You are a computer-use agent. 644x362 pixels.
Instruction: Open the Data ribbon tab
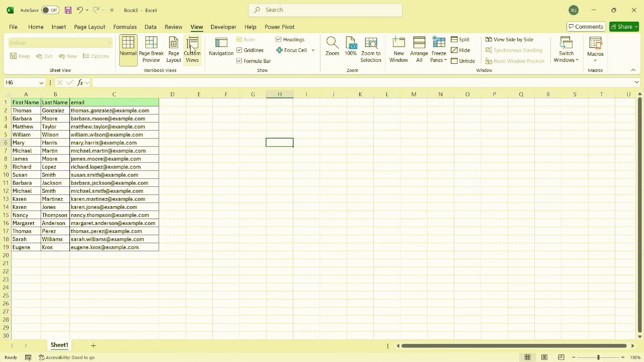click(150, 27)
